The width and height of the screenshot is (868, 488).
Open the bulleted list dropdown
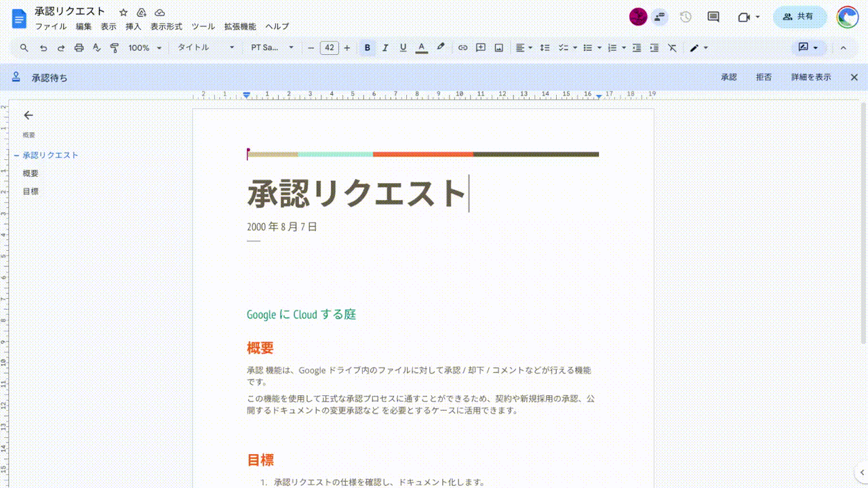click(x=592, y=47)
